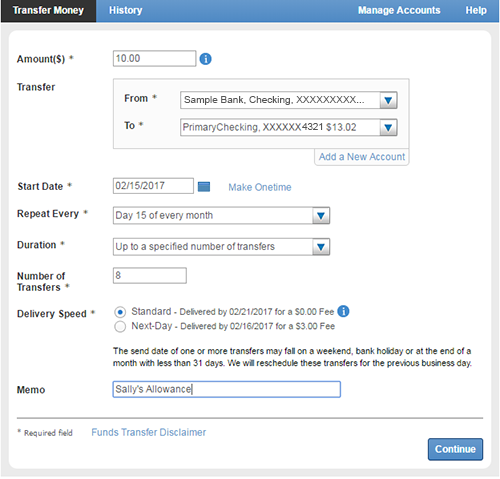500x479 pixels.
Task: Click the Continue button
Action: (455, 449)
